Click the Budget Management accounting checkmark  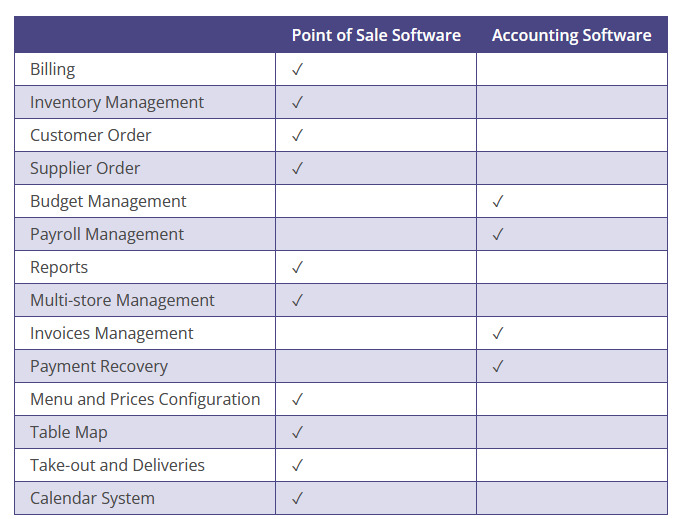point(498,201)
